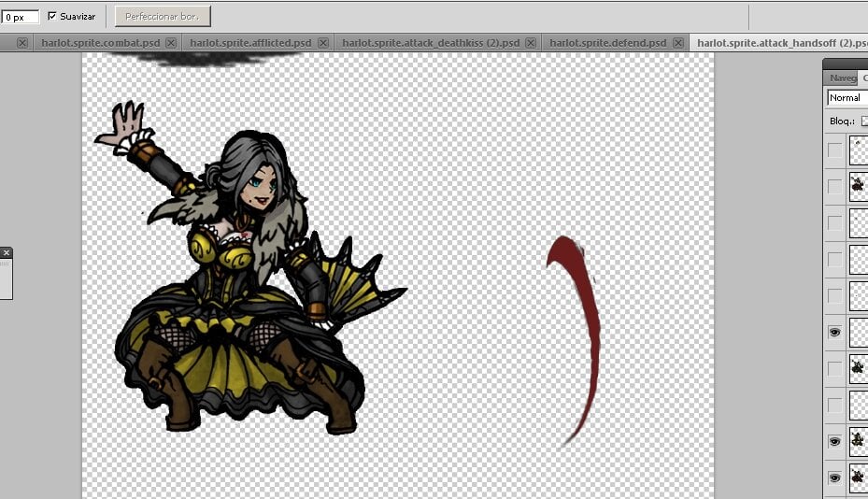Close the small floating panel at left edge
The image size is (868, 499).
[7, 253]
